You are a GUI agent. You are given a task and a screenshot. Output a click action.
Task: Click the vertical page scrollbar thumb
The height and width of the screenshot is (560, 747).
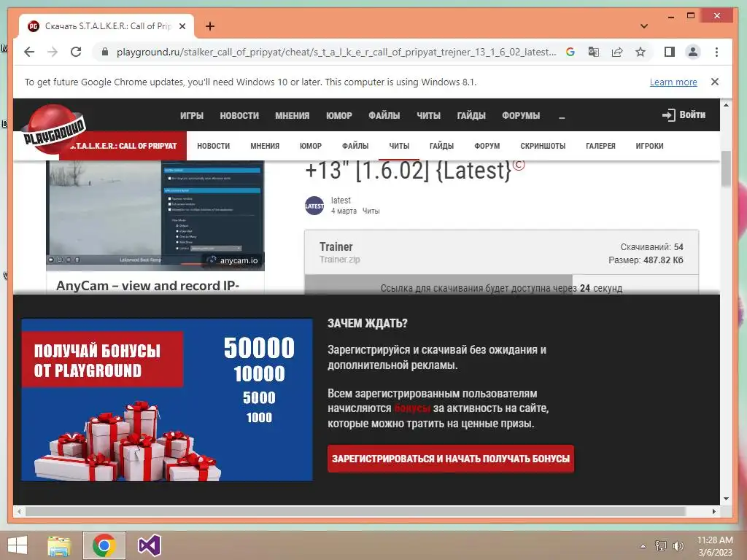tap(726, 169)
